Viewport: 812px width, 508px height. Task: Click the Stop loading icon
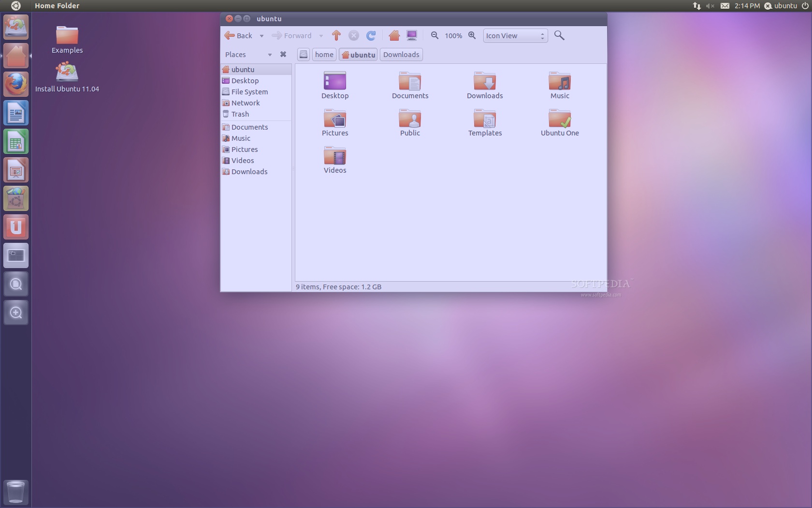(x=354, y=35)
